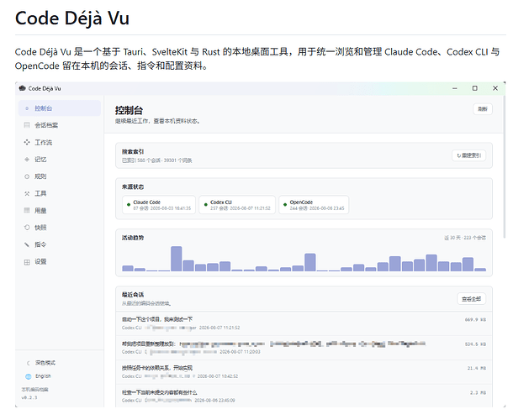
Task: Select the Codex CLI source card
Action: (x=237, y=205)
